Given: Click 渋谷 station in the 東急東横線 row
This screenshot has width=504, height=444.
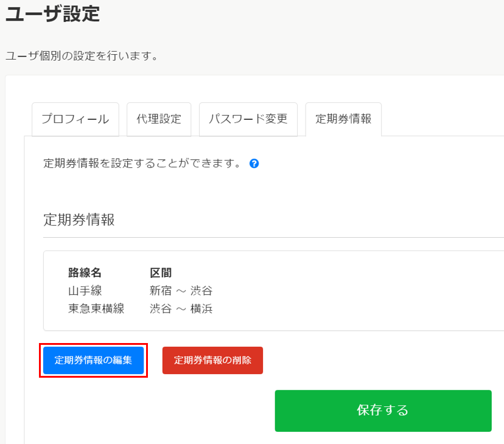Looking at the screenshot, I should tap(161, 308).
